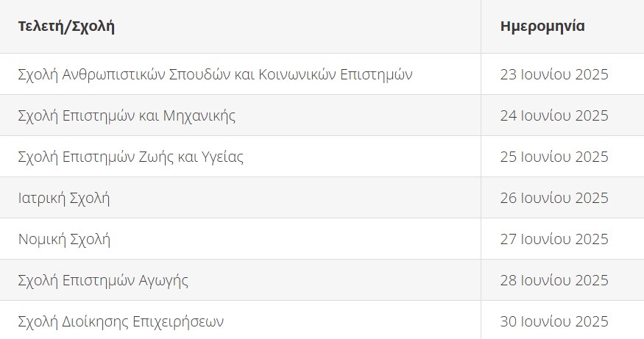Viewport: 644px width, 339px height.
Task: Click the word Κοινωνικών in first row
Action: [x=297, y=74]
